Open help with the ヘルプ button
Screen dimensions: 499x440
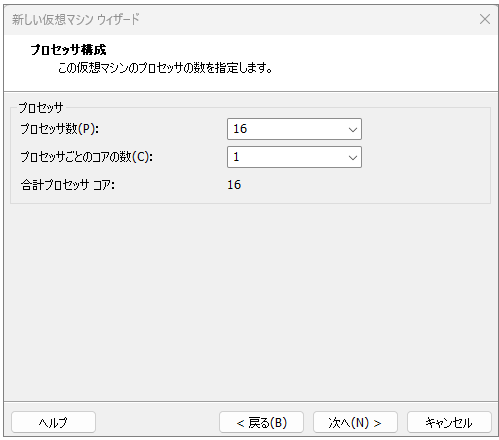click(x=53, y=422)
